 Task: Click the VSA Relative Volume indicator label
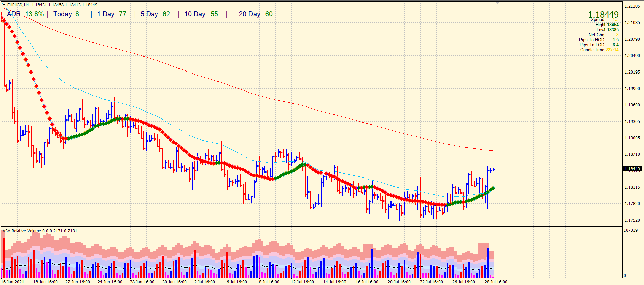click(40, 231)
